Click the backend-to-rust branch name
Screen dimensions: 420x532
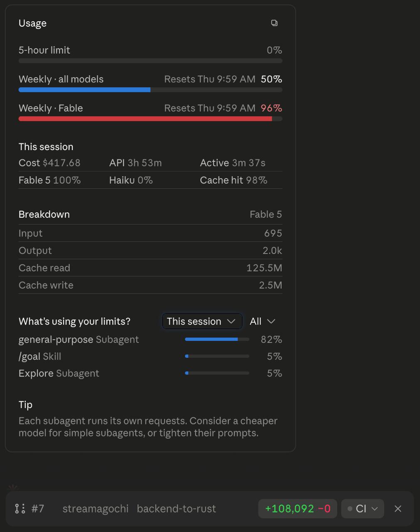pyautogui.click(x=176, y=508)
